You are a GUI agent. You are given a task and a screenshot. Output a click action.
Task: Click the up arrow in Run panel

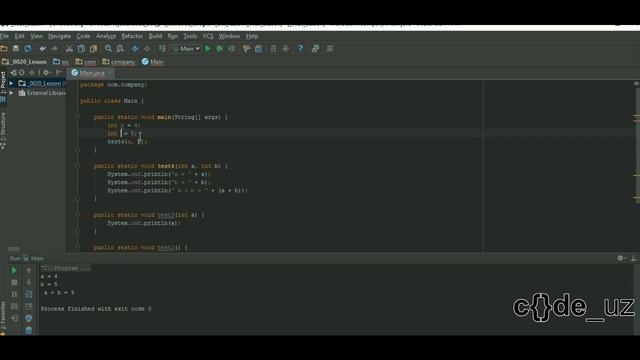(29, 270)
